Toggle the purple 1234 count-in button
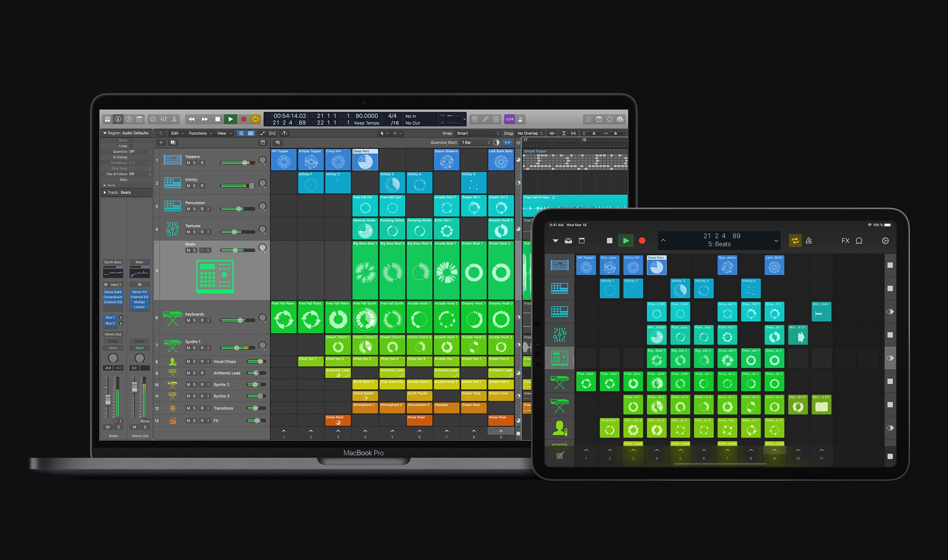 (509, 119)
